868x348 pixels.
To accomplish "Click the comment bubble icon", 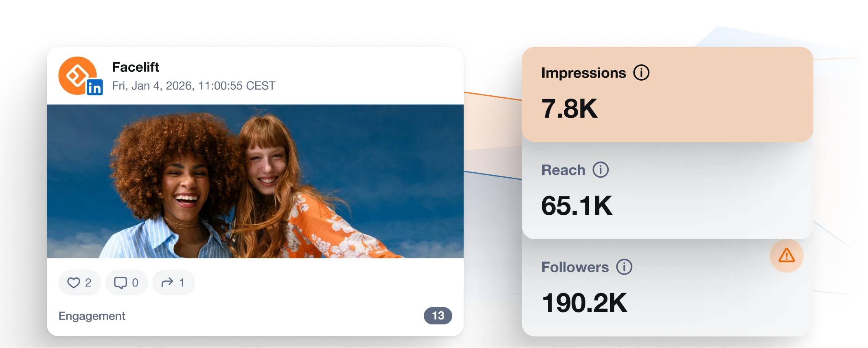I will point(121,282).
